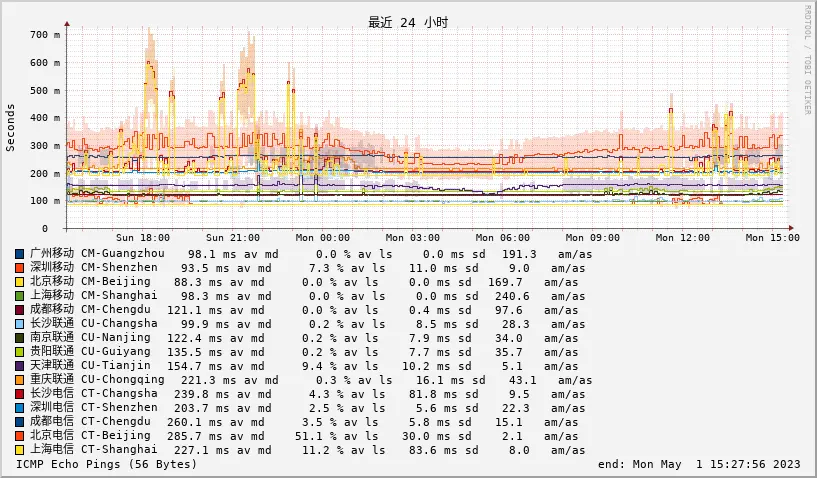Click the green CM-Shanghai legend swatch
817x478 pixels.
pos(21,296)
